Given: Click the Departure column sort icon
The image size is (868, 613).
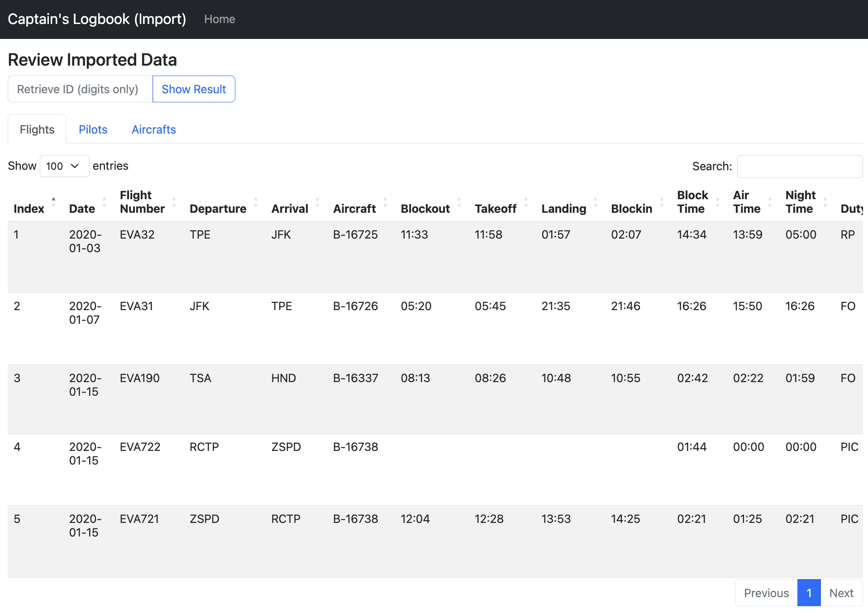Looking at the screenshot, I should pyautogui.click(x=256, y=202).
